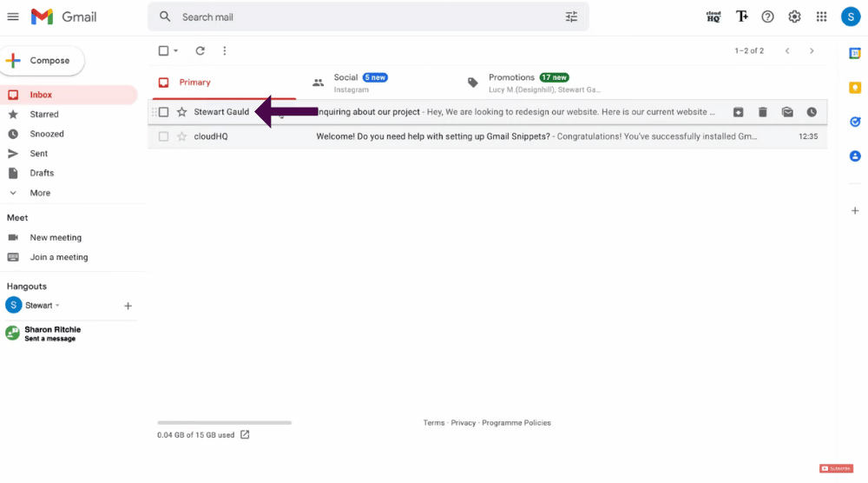Show search options filter icon
The width and height of the screenshot is (868, 483).
pyautogui.click(x=571, y=17)
